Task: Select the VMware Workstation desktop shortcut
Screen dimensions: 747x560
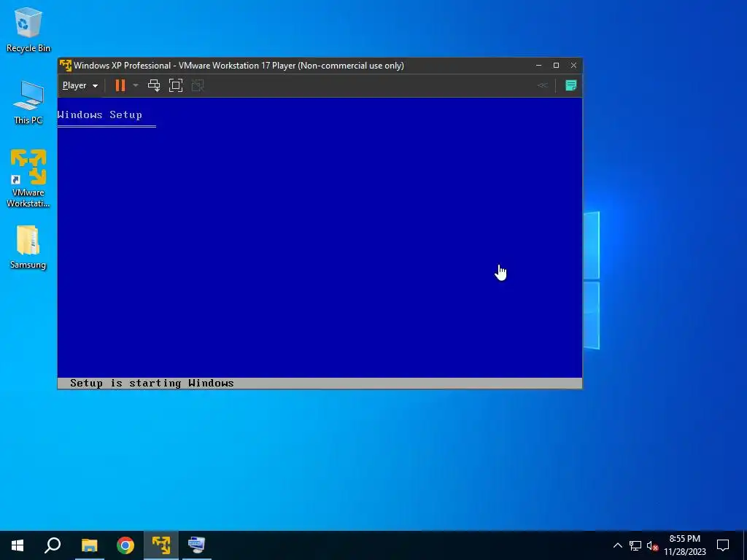Action: point(28,179)
